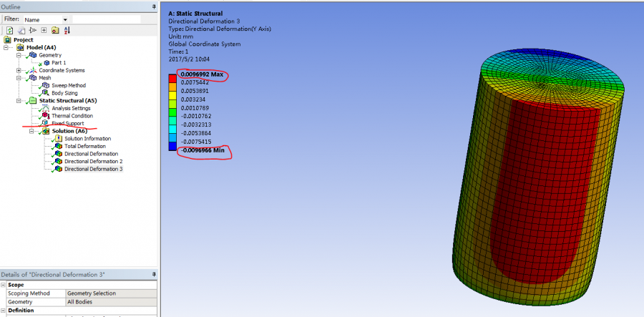The image size is (644, 317).
Task: Click the Scoping Method label
Action: tap(29, 293)
